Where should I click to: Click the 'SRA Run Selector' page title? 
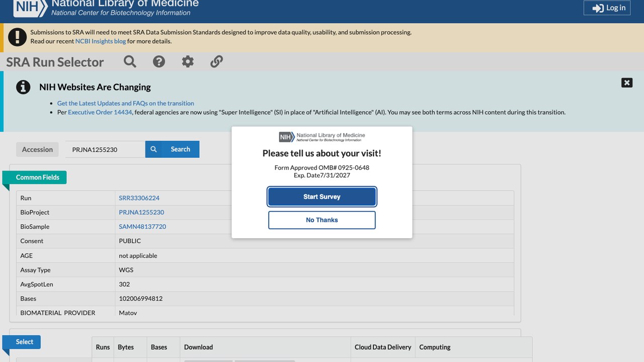(55, 62)
